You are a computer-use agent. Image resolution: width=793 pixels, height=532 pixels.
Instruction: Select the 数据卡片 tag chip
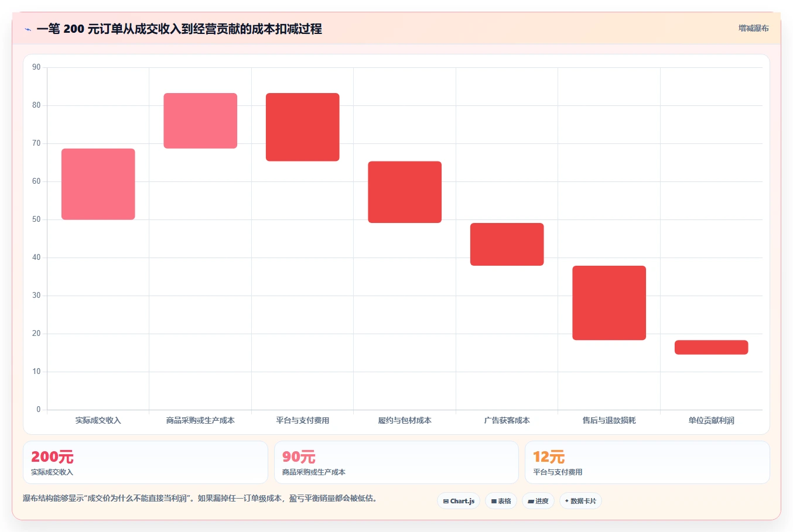[580, 501]
